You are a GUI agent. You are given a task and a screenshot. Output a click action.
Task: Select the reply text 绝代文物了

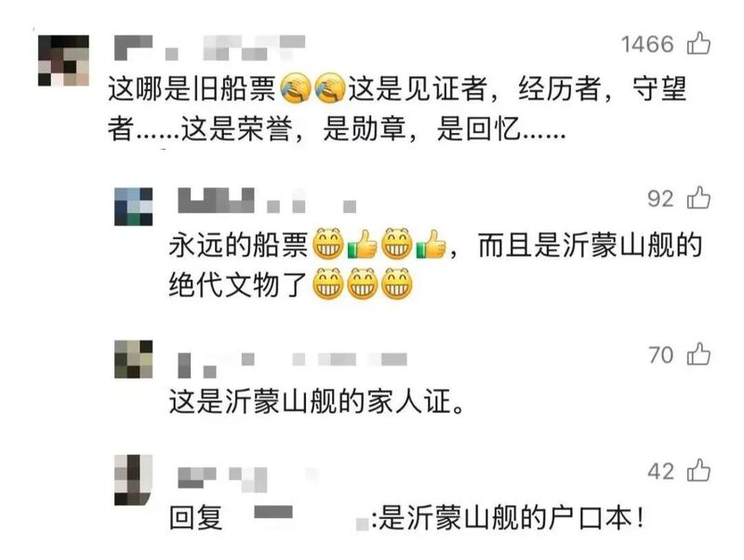click(x=238, y=285)
